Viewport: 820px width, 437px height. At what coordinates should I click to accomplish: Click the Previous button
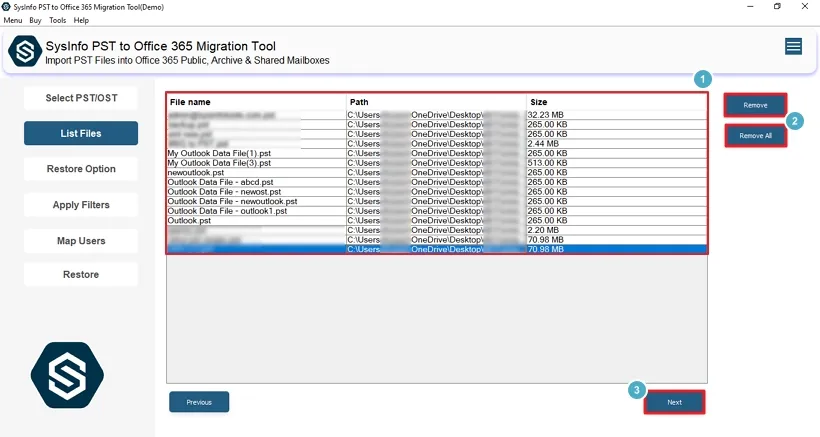click(199, 402)
